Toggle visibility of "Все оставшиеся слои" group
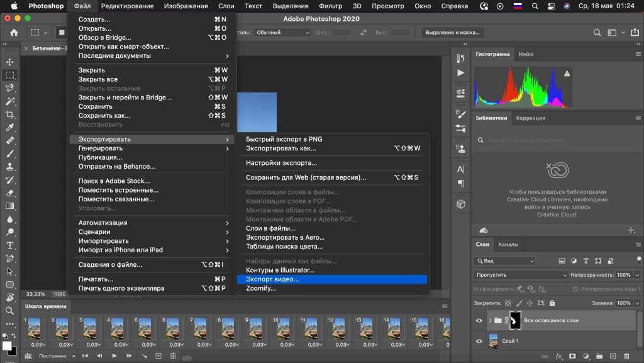 [x=479, y=320]
